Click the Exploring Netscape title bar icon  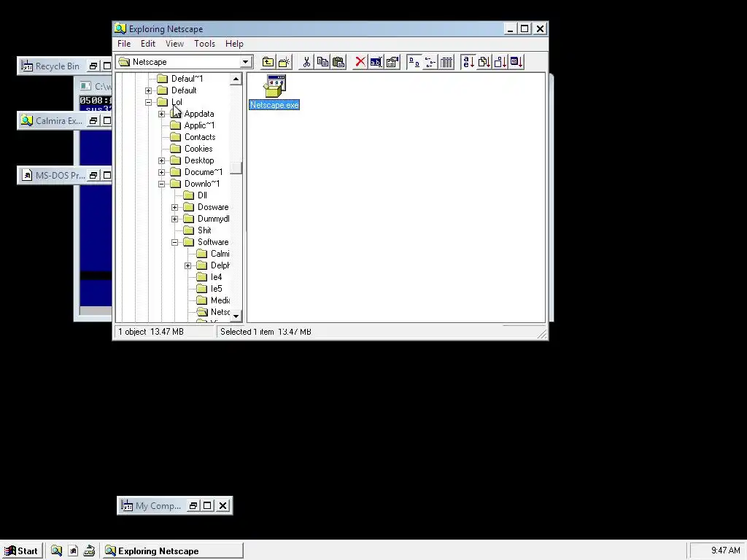click(120, 28)
